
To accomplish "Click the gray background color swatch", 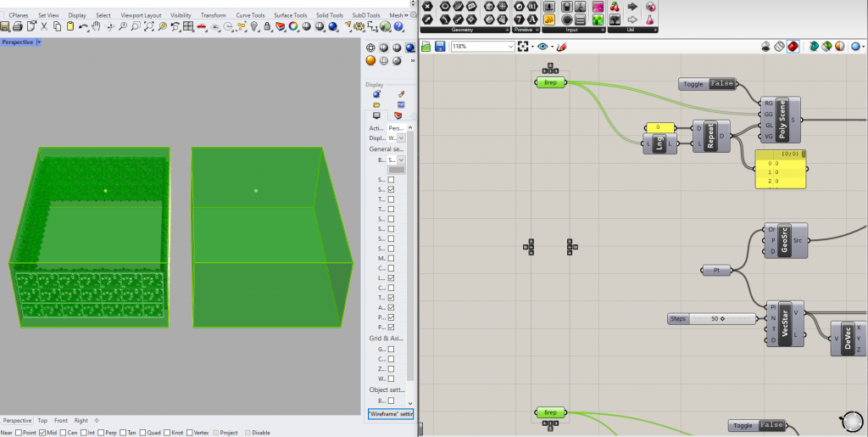I will click(x=397, y=170).
